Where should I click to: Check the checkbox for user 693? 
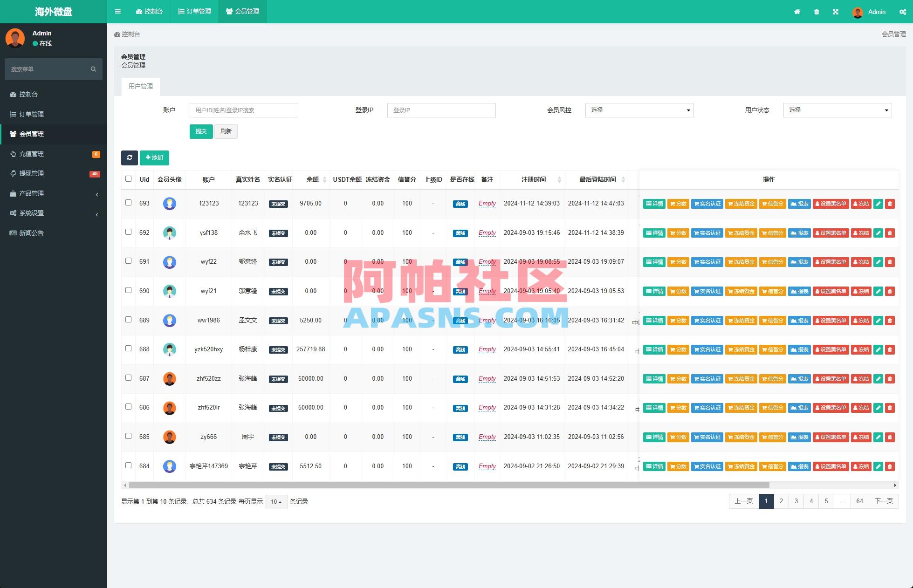(x=128, y=204)
